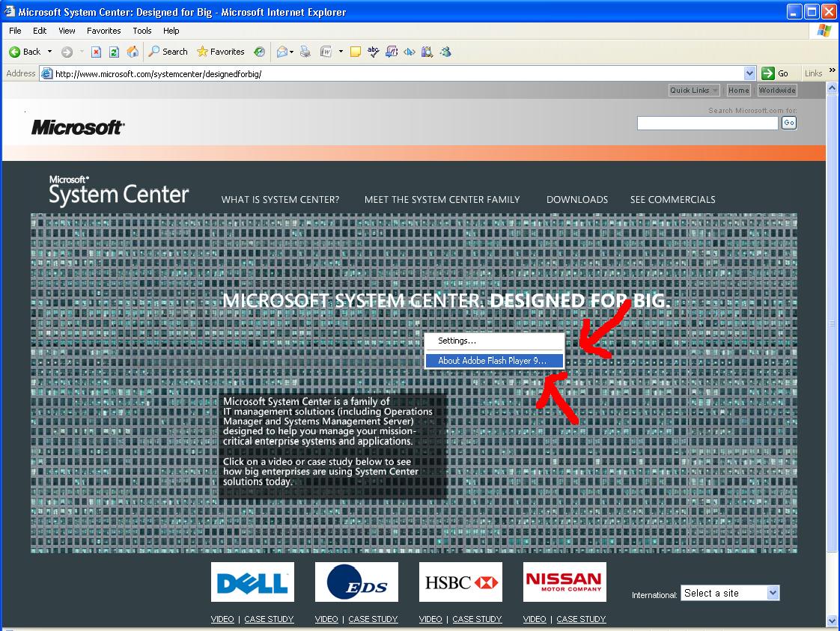840x631 pixels.
Task: Click the yellow note toolbar icon
Action: pyautogui.click(x=355, y=52)
